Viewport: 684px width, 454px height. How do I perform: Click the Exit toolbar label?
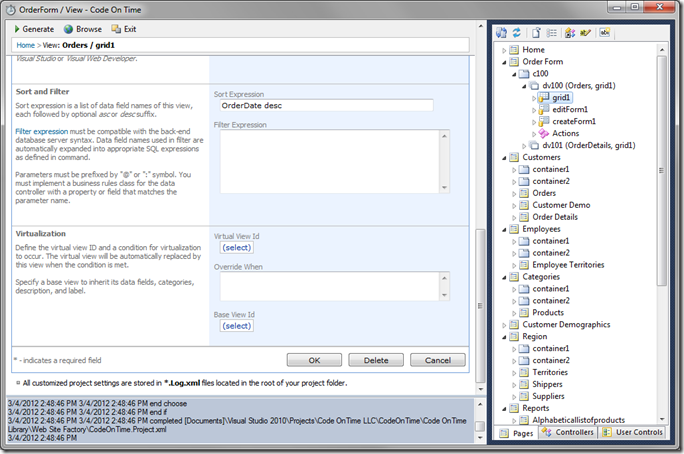(x=130, y=29)
